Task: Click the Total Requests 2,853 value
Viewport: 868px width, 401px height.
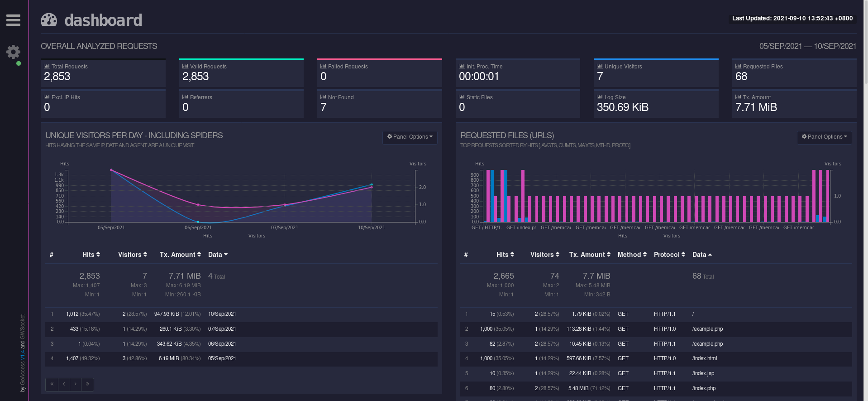Action: [x=57, y=77]
